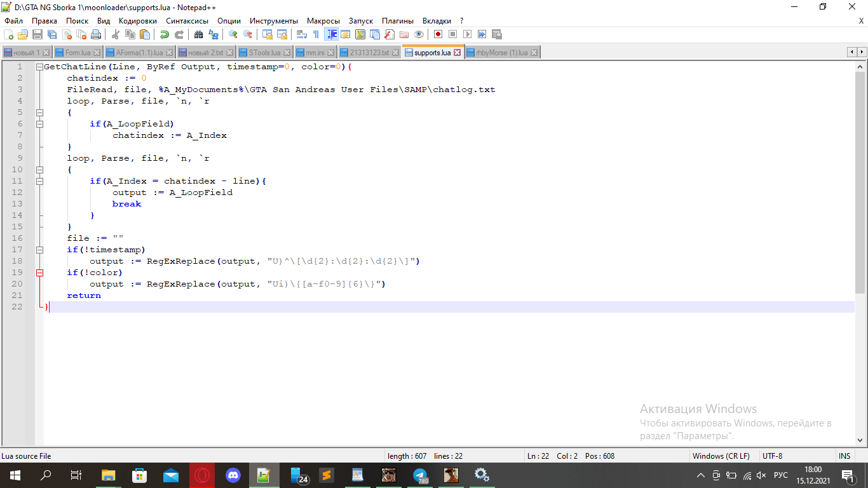Screen dimensions: 868x488
Task: Start macro recording with the red dot icon
Action: (438, 34)
